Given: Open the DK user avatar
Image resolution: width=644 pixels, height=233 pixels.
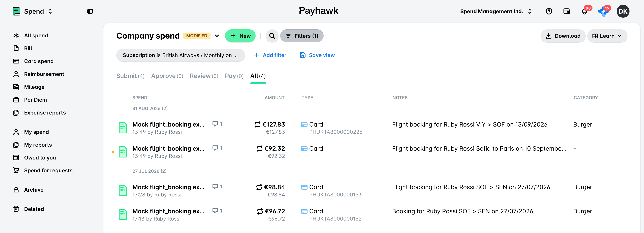Looking at the screenshot, I should (623, 11).
